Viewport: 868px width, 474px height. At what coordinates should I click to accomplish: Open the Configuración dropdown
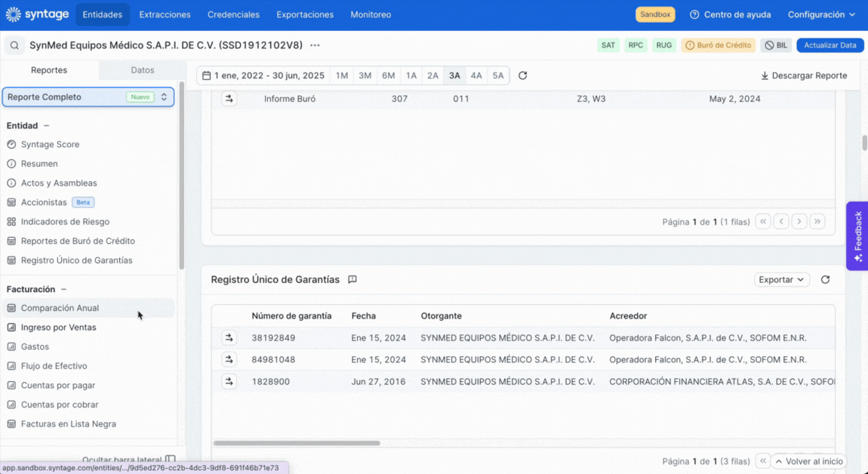tap(821, 15)
